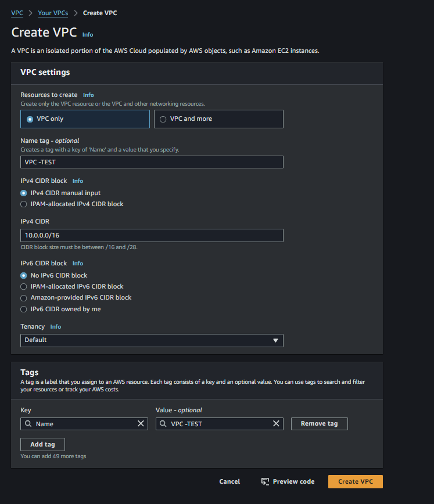Click the Tenancy dropdown arrow icon
Viewport: 434px width, 504px height.
click(x=275, y=340)
